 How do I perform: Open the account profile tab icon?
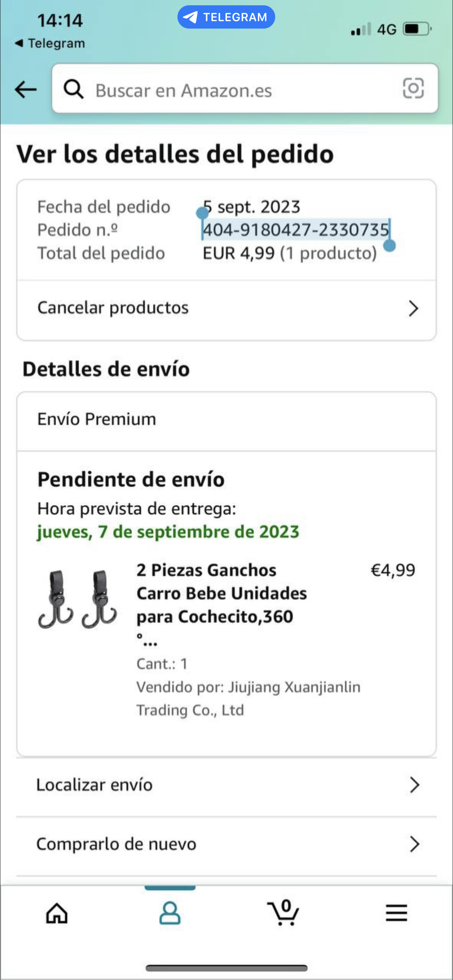point(170,913)
